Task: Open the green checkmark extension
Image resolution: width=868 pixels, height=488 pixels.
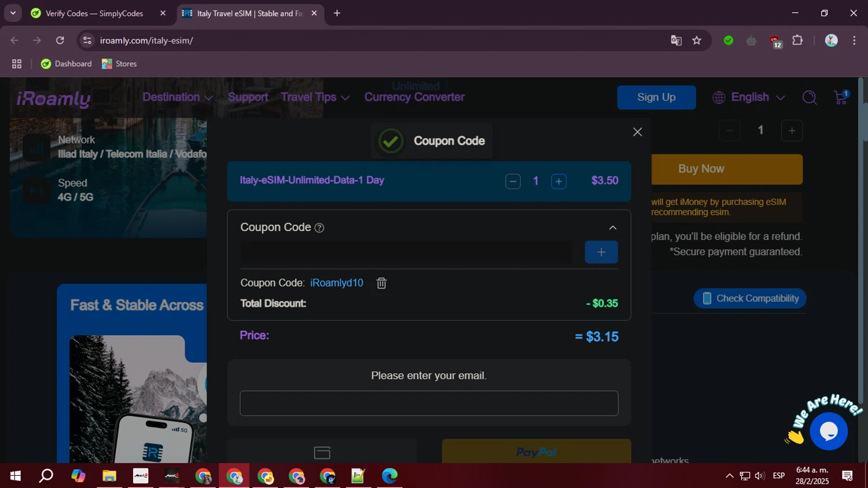Action: coord(729,41)
